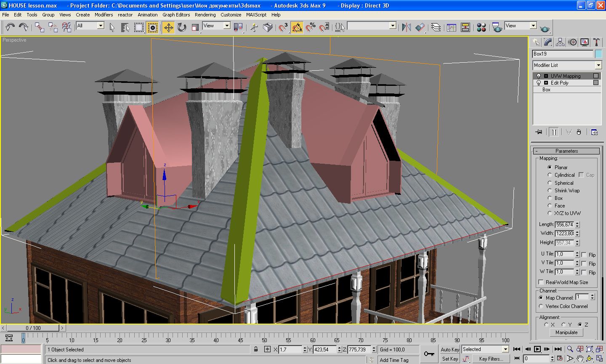The image size is (606, 364).
Task: Click Box19 object color swatch
Action: [598, 54]
